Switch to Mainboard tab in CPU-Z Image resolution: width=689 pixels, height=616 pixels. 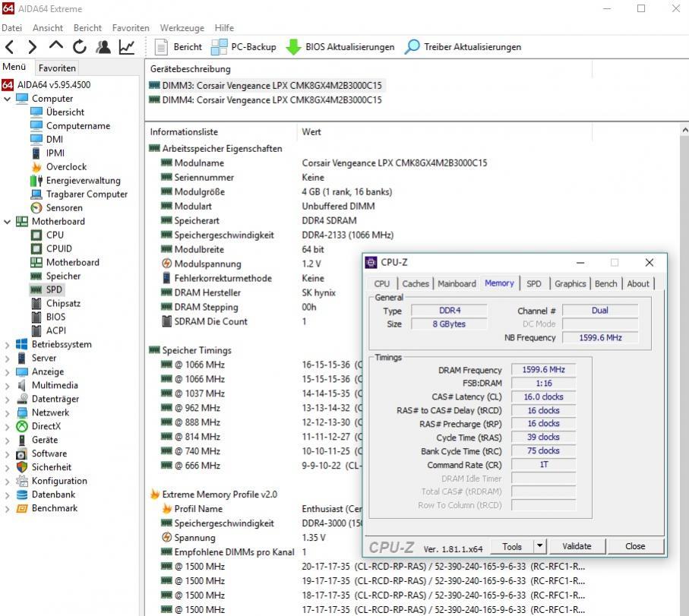click(457, 284)
